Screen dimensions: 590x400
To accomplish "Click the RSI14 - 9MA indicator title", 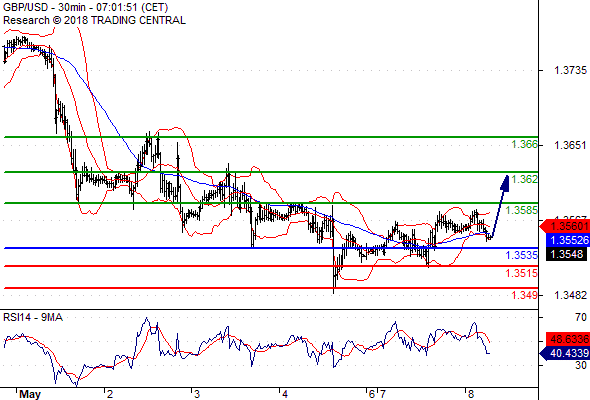I will pos(33,318).
